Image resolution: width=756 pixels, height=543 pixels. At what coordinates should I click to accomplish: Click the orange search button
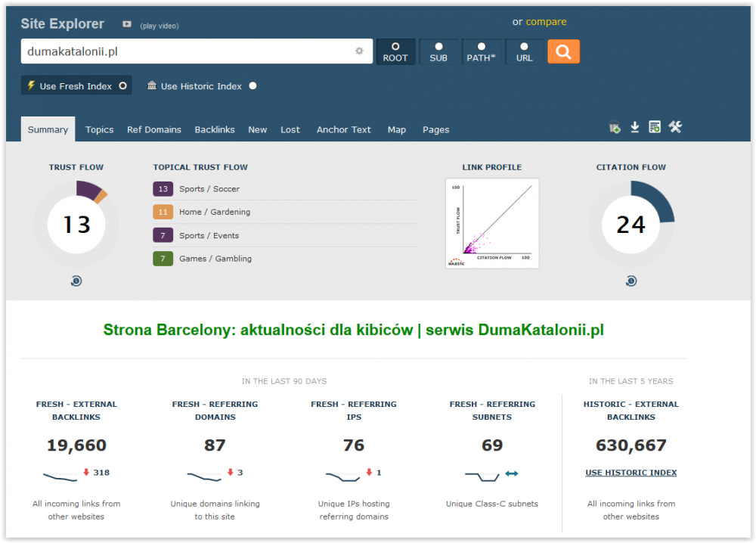tap(563, 51)
